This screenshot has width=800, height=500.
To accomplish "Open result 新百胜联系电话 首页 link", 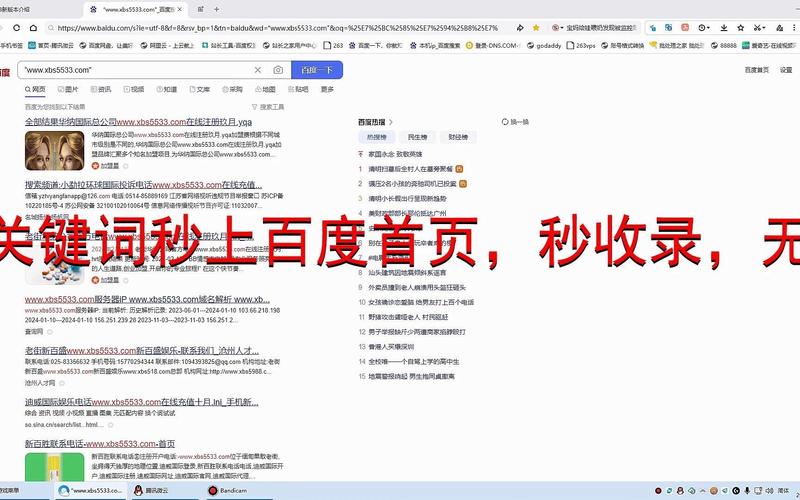I will (x=100, y=443).
